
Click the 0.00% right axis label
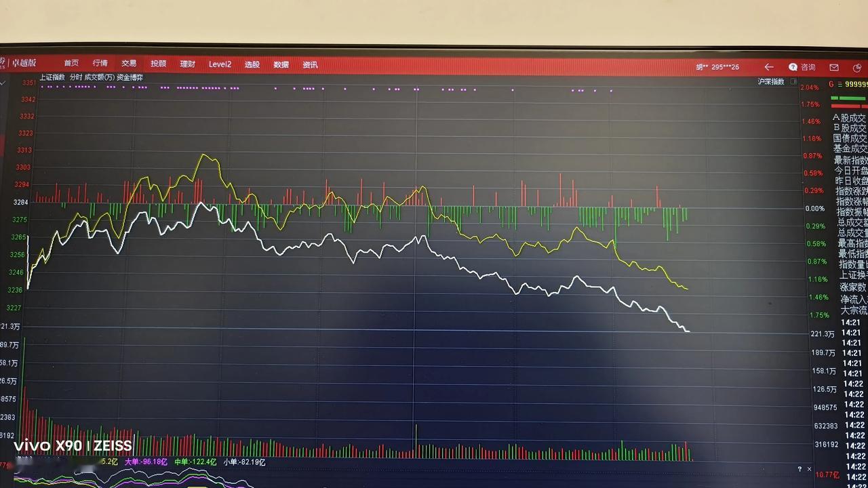click(x=814, y=208)
